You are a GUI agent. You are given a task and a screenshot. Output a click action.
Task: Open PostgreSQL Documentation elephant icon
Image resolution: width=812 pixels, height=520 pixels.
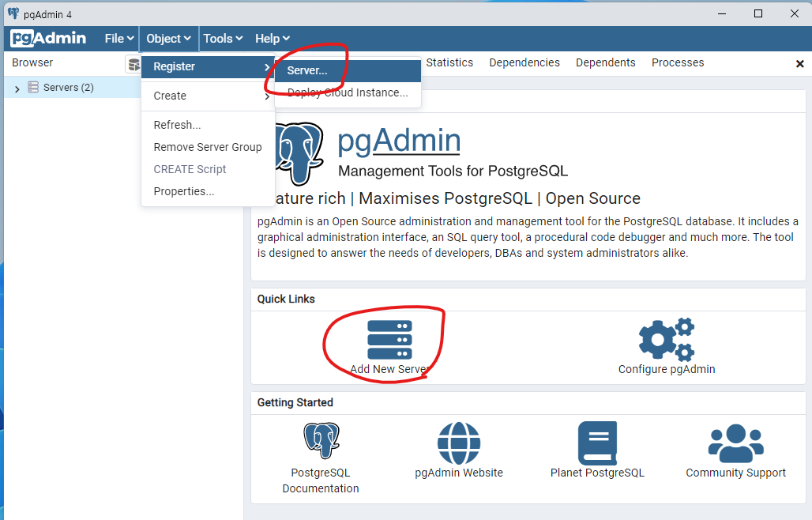(321, 441)
